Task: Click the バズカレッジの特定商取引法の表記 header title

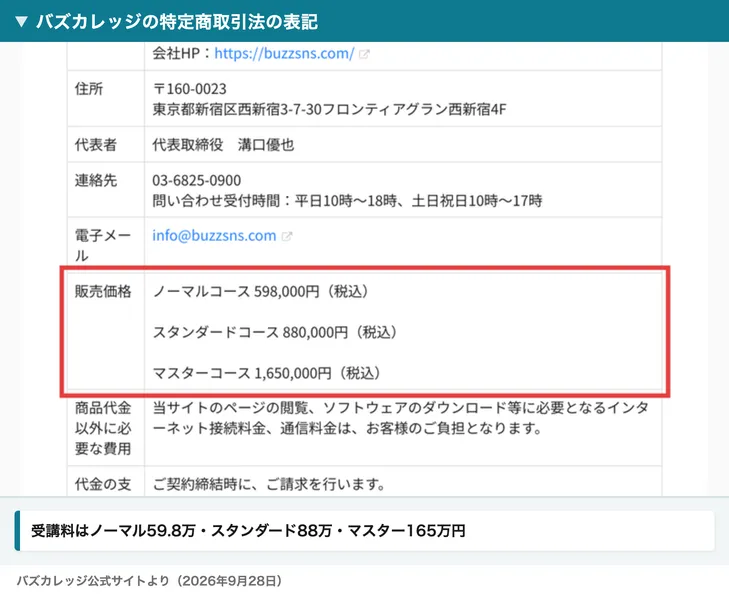Action: coord(177,22)
